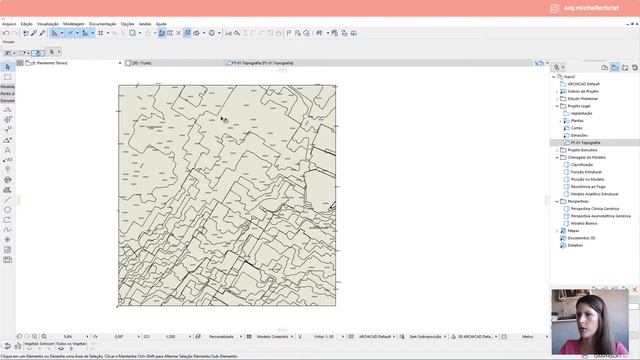This screenshot has width=640, height=360.
Task: Collapse the Projeto Legal folder
Action: (x=558, y=106)
